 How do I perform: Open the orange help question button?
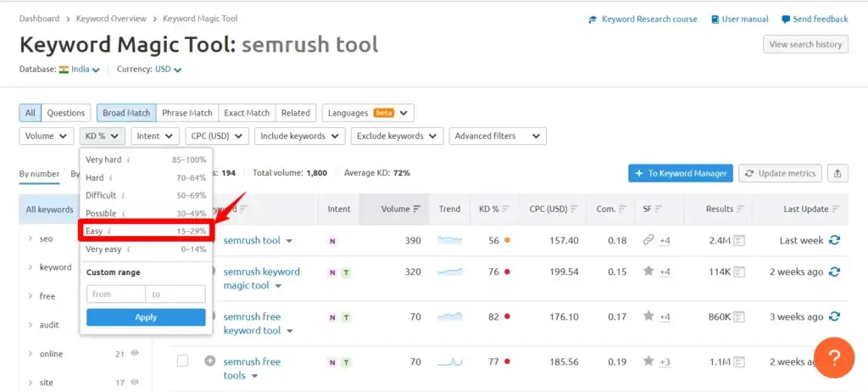coord(834,357)
